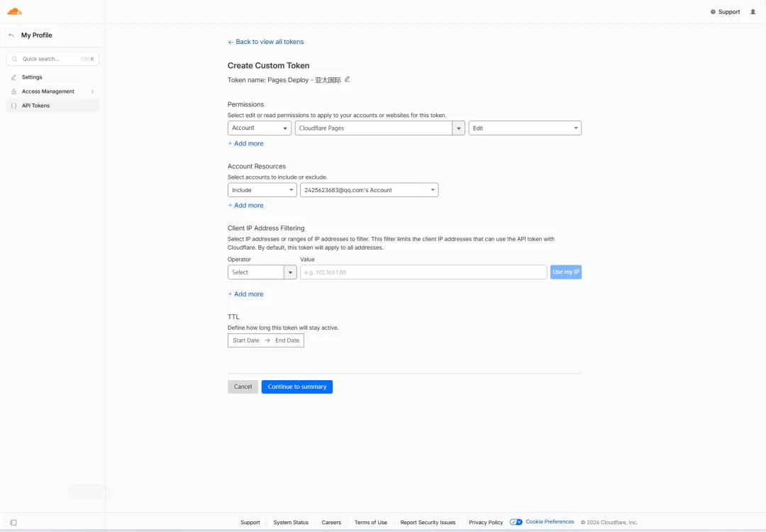Click the Use my IP button
The image size is (766, 532).
pyautogui.click(x=566, y=272)
